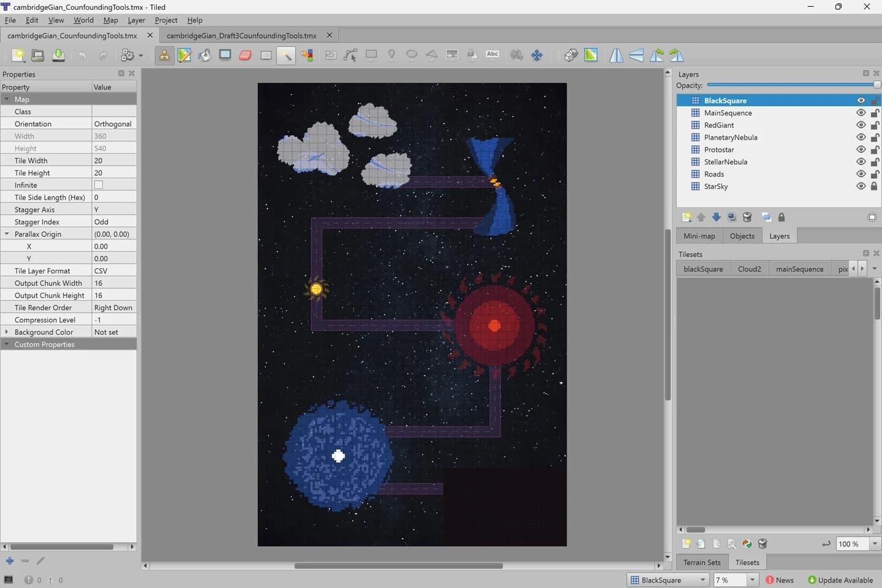This screenshot has width=882, height=588.
Task: Open the BlackSquare current layer combo box
Action: [669, 580]
